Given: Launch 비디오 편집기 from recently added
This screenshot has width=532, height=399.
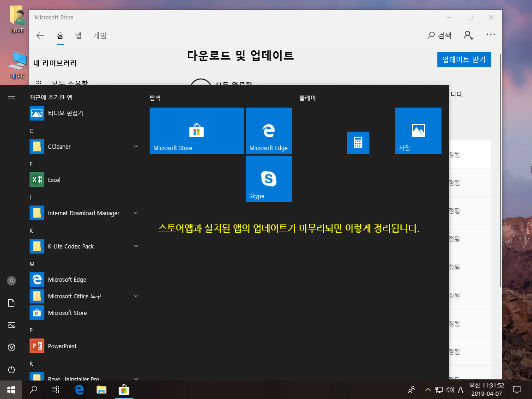Looking at the screenshot, I should [x=84, y=113].
